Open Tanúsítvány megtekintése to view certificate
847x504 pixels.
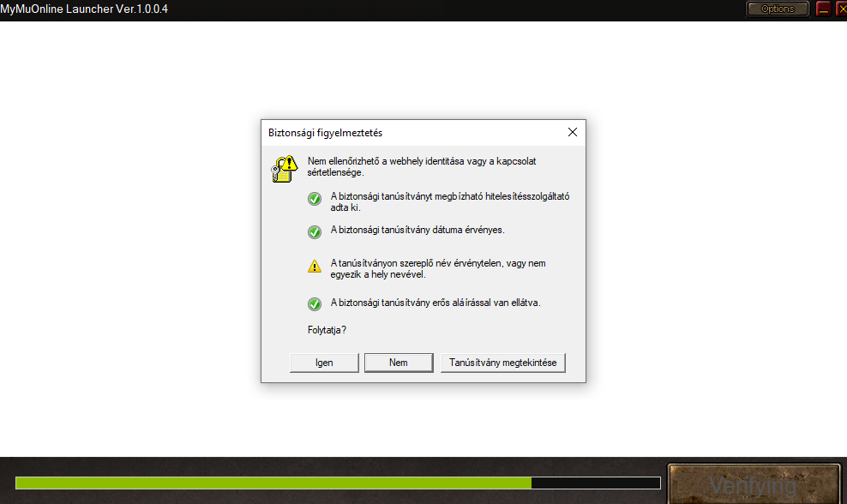point(503,363)
